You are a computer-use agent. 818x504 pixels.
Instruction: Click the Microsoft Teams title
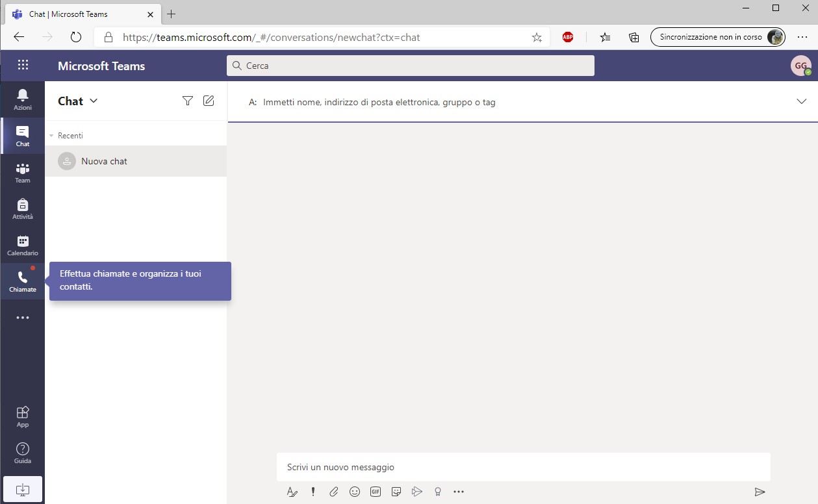[101, 66]
